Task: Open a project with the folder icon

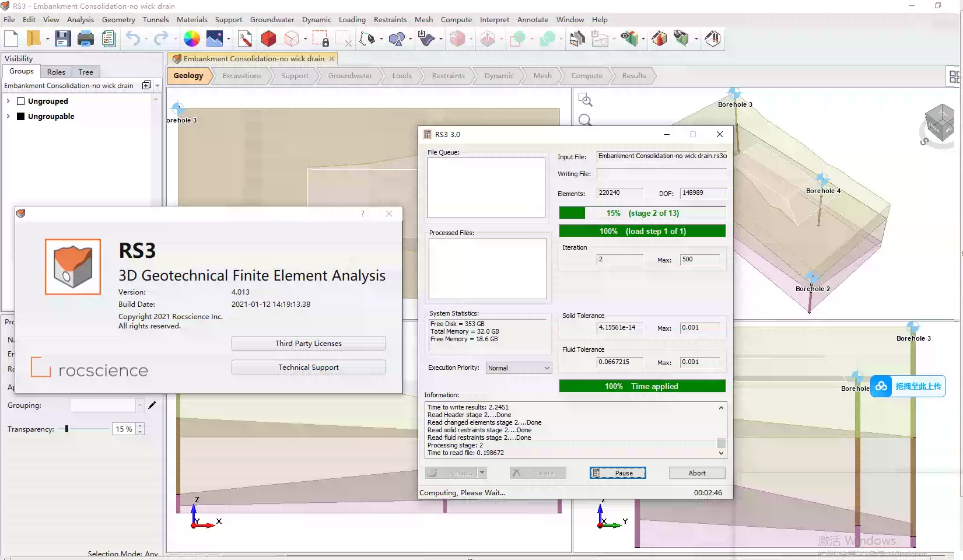Action: coord(33,39)
